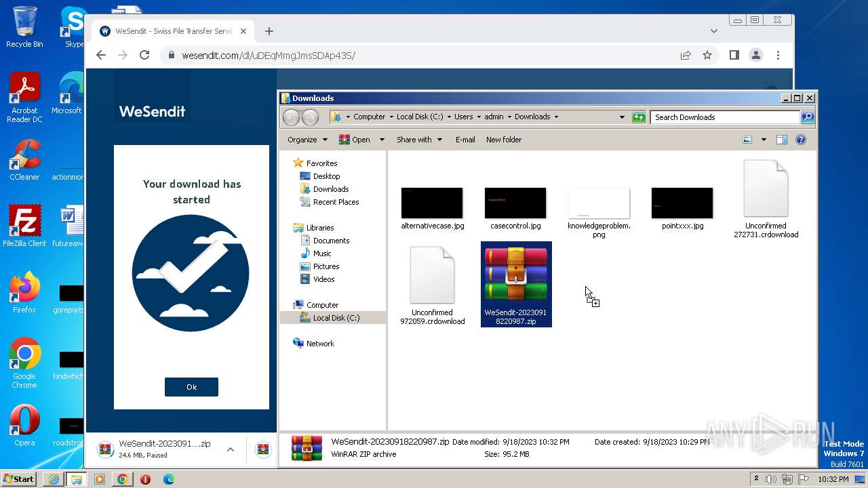Refresh the Downloads folder view

point(639,117)
